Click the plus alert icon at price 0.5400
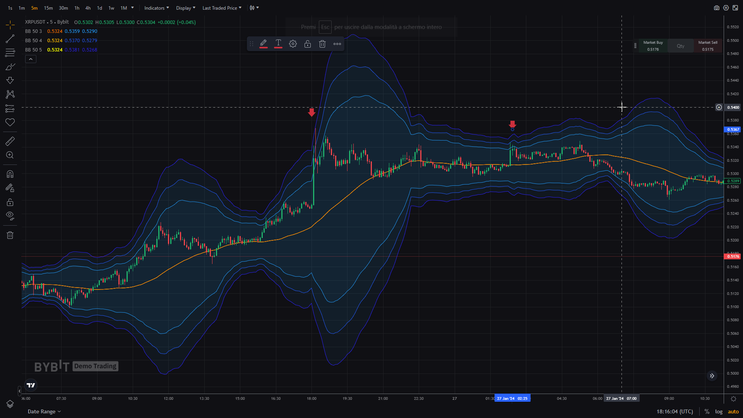This screenshot has height=418, width=743. (719, 108)
